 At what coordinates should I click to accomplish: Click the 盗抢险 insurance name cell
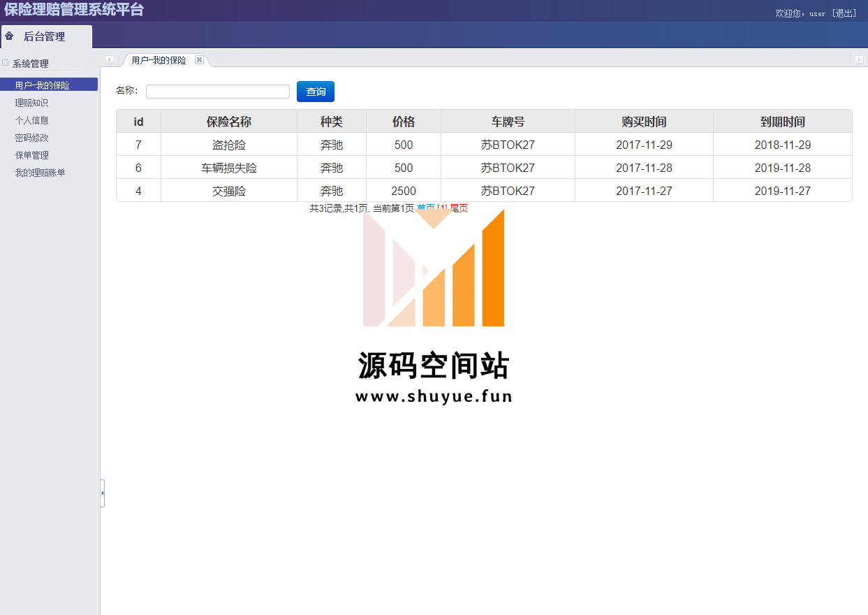click(x=229, y=145)
